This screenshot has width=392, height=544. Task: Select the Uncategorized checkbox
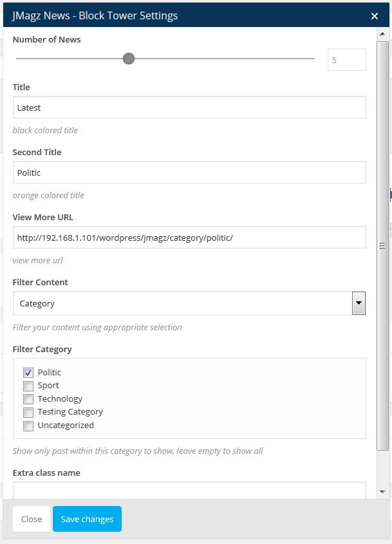pyautogui.click(x=28, y=426)
